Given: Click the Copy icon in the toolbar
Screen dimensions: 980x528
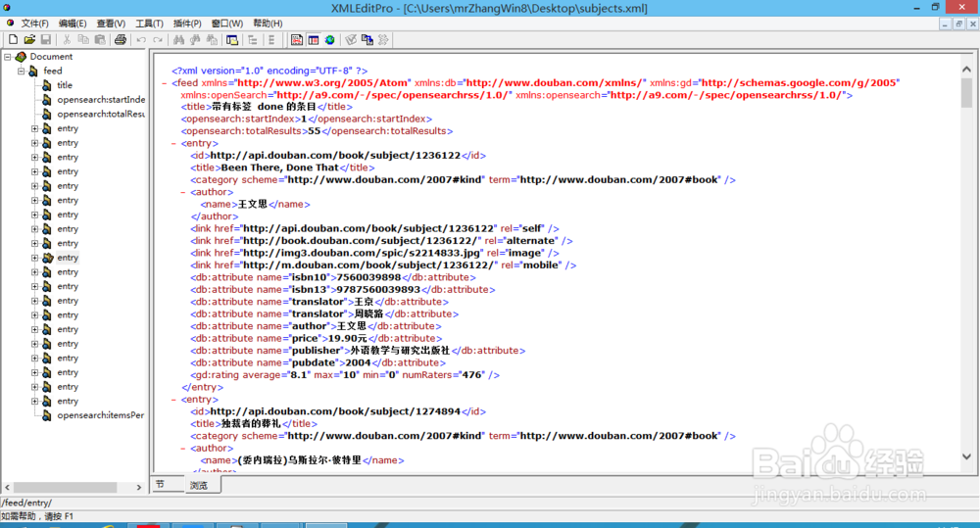Looking at the screenshot, I should click(x=83, y=40).
